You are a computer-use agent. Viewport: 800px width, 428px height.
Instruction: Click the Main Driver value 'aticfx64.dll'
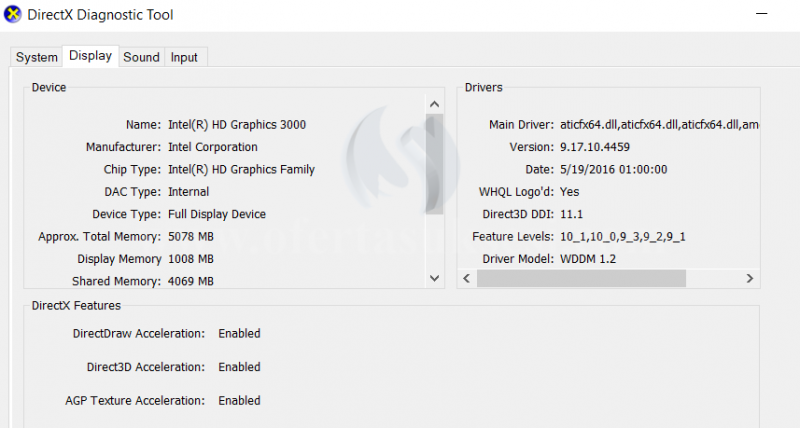tap(659, 125)
